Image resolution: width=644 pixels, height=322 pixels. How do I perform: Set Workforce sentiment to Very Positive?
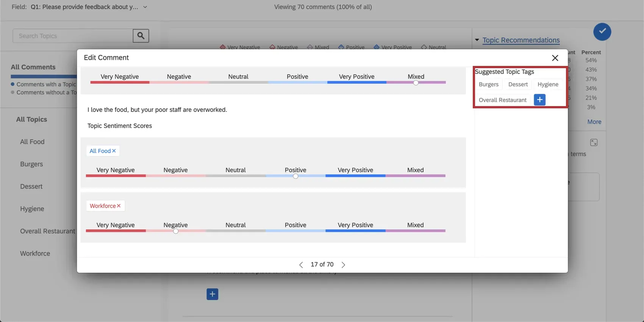(x=355, y=231)
